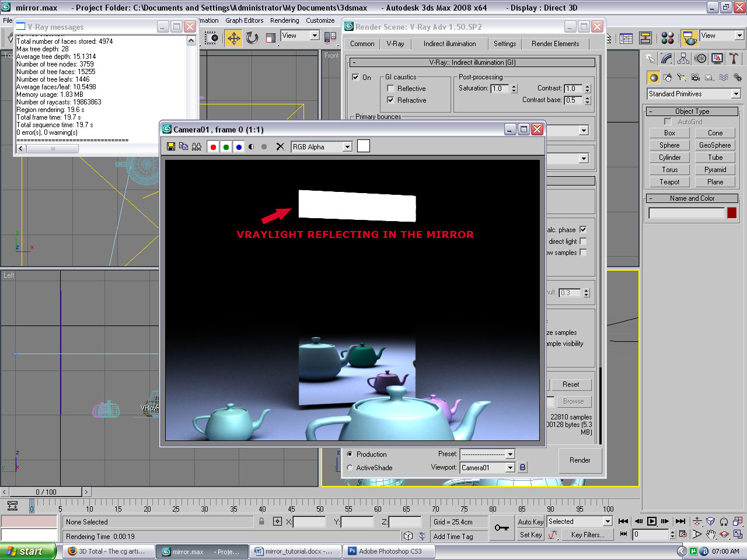Clone the rendered frame window
The height and width of the screenshot is (560, 747).
197,146
